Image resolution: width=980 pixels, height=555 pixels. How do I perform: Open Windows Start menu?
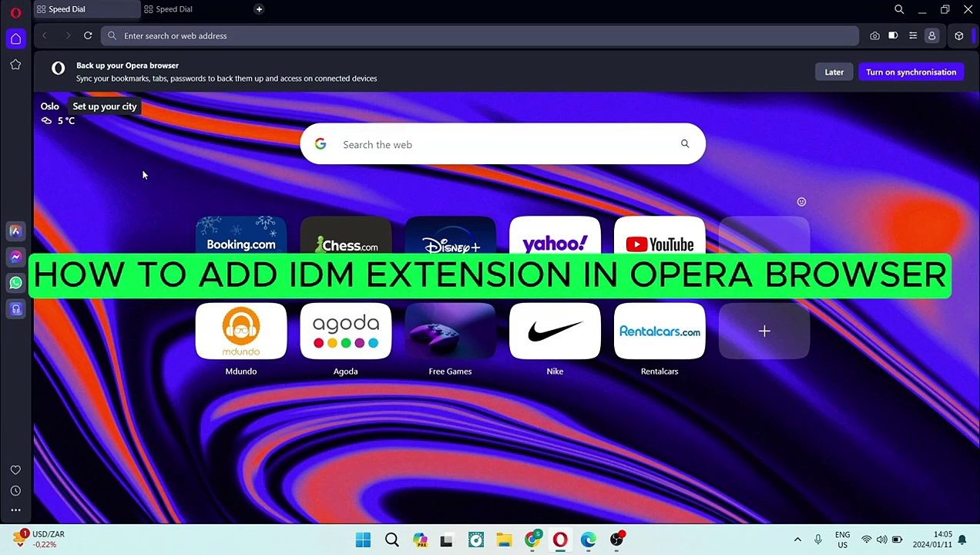[x=363, y=540]
